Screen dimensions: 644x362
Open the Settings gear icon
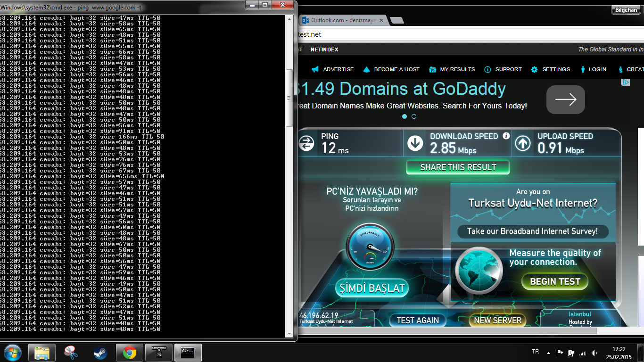[x=534, y=69]
